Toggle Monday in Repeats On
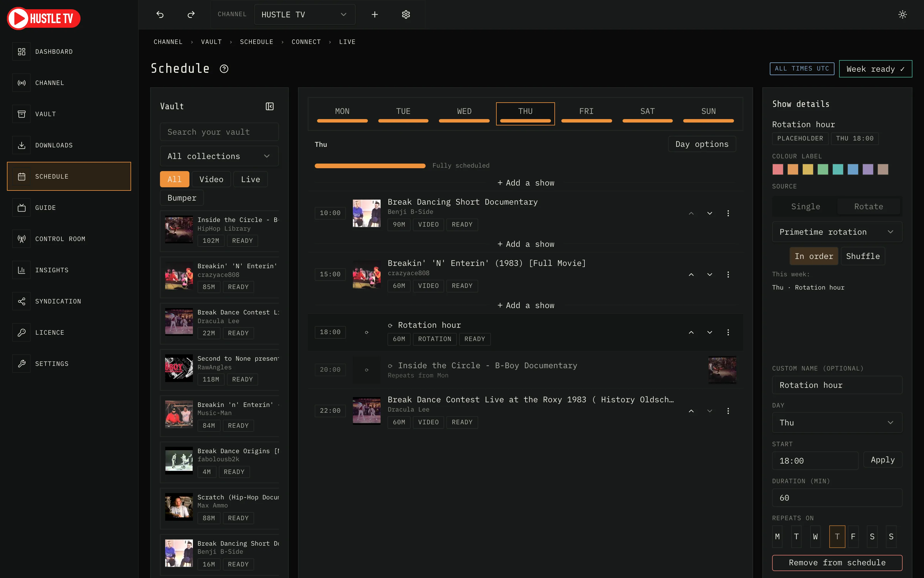 pyautogui.click(x=777, y=537)
